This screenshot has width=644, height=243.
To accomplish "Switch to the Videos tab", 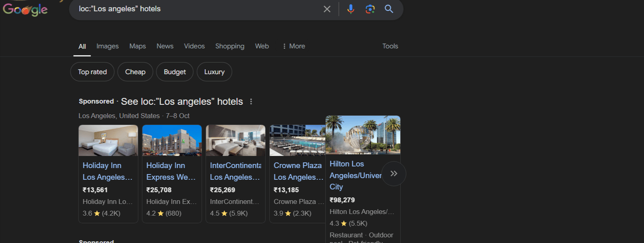I will [194, 46].
